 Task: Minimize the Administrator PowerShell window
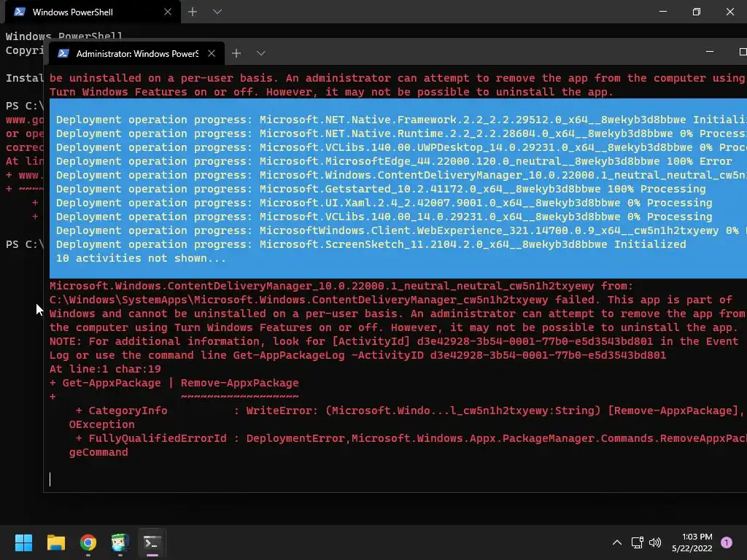coord(710,52)
